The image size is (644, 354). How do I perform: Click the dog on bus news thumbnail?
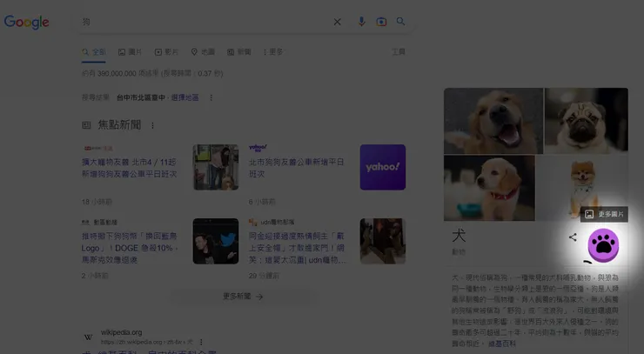(216, 167)
